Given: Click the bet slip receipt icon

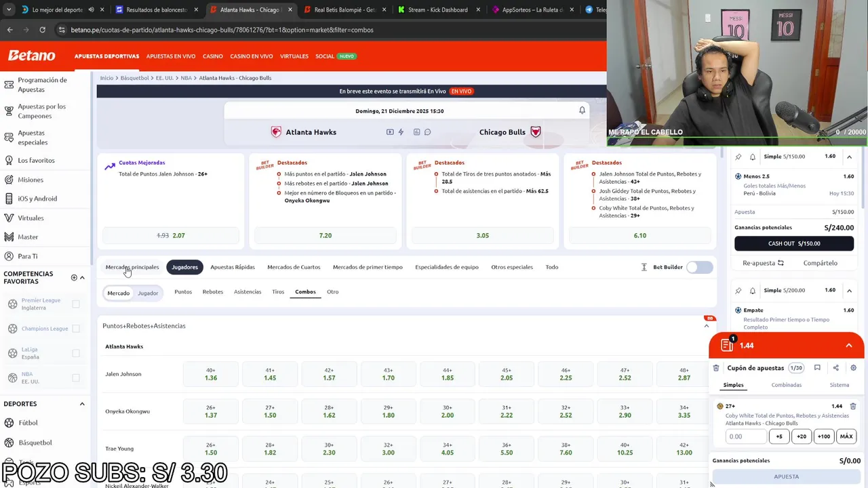Looking at the screenshot, I should tap(727, 345).
